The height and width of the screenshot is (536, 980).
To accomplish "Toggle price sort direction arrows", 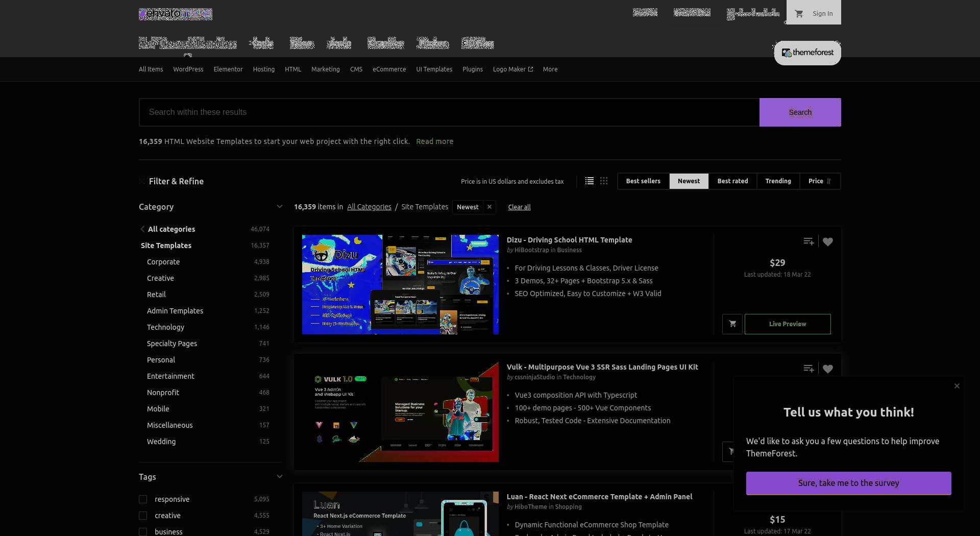I will point(828,181).
